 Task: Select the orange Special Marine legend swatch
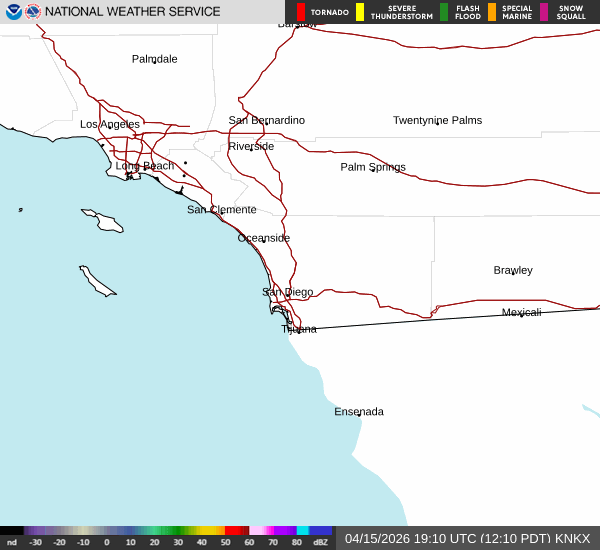492,12
